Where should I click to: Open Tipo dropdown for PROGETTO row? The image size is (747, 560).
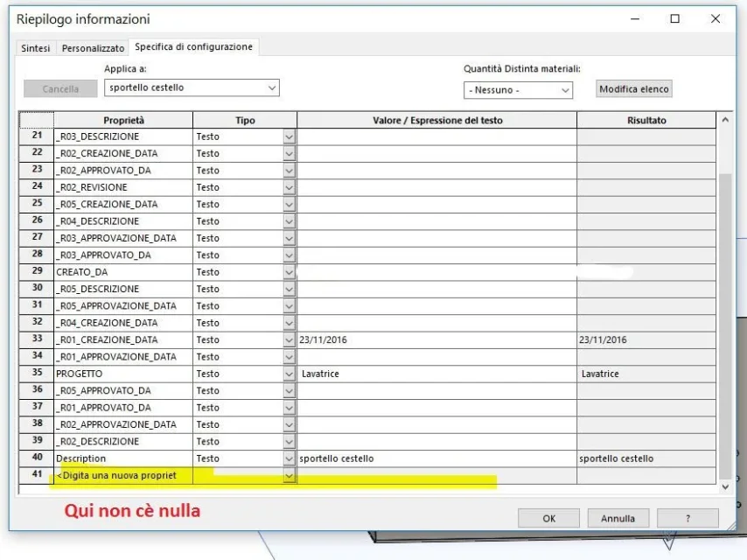290,374
